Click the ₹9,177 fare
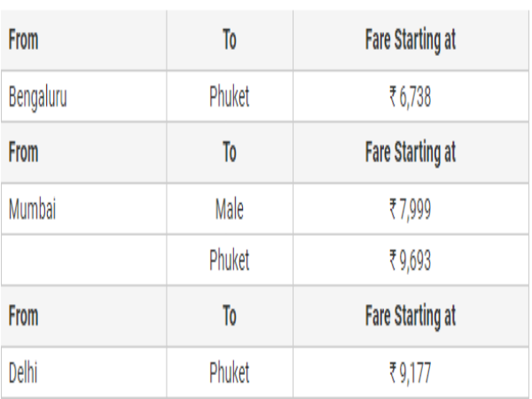 tap(411, 371)
